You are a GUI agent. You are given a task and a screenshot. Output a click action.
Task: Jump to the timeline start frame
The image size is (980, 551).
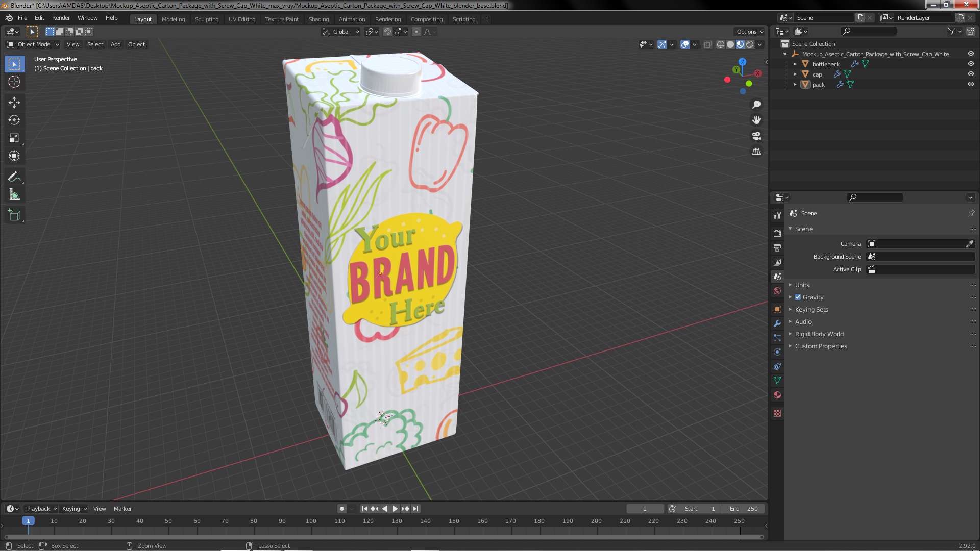364,509
